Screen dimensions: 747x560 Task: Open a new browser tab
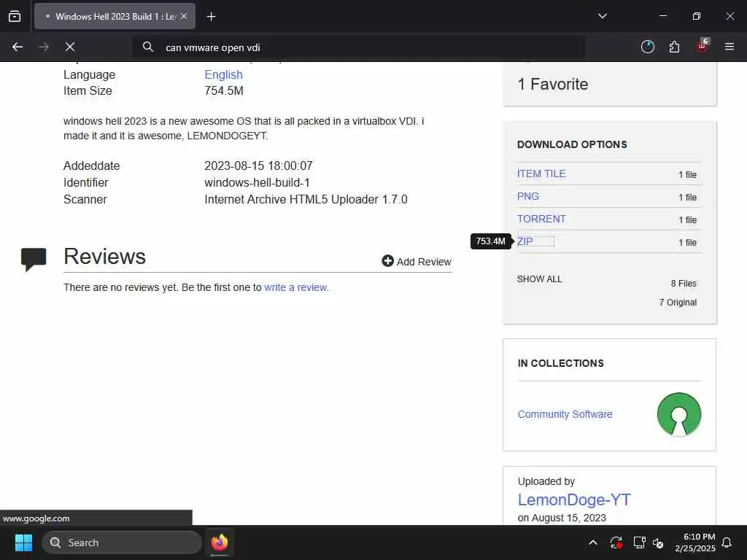pyautogui.click(x=211, y=17)
